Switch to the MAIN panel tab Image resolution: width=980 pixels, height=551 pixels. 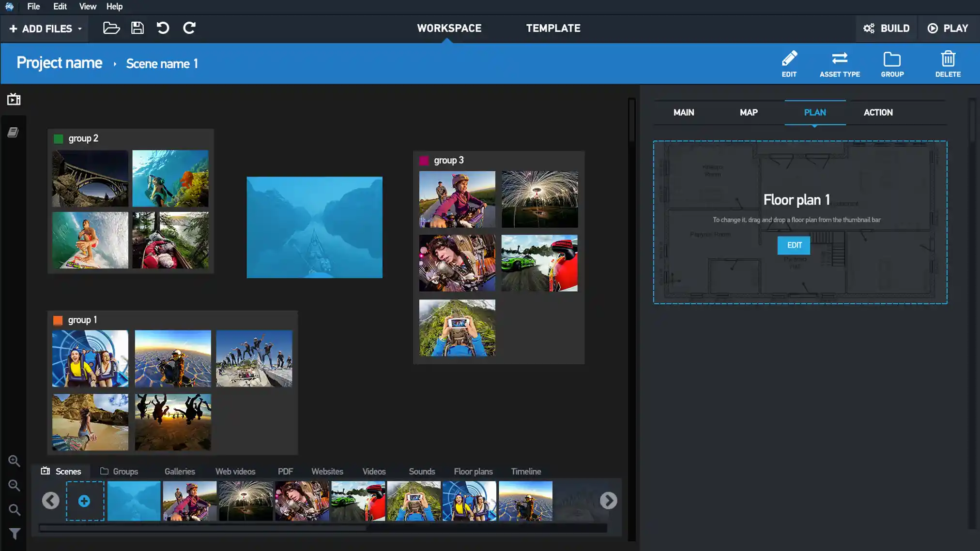point(684,112)
